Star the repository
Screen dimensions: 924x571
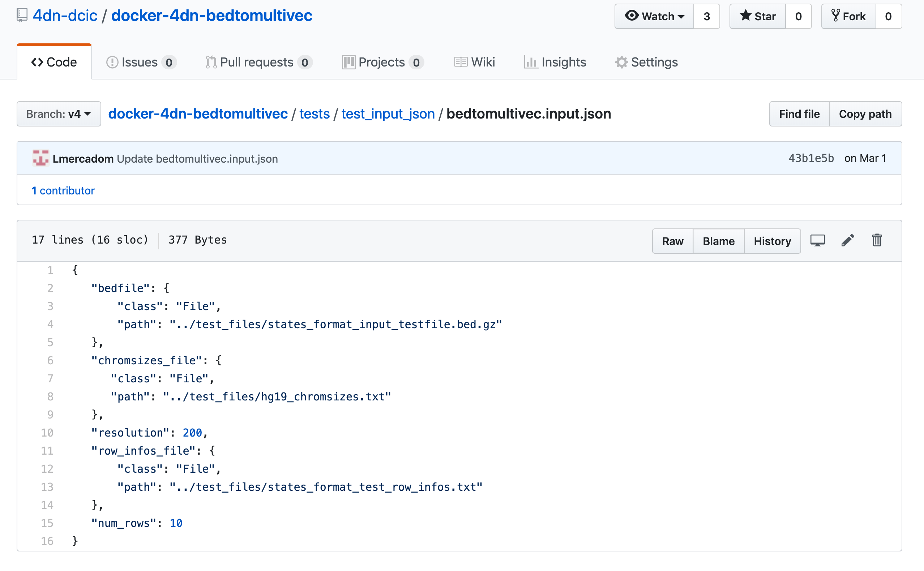[757, 16]
